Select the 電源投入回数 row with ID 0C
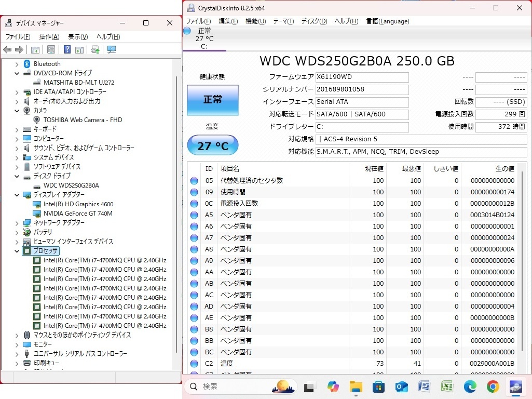 click(352, 204)
